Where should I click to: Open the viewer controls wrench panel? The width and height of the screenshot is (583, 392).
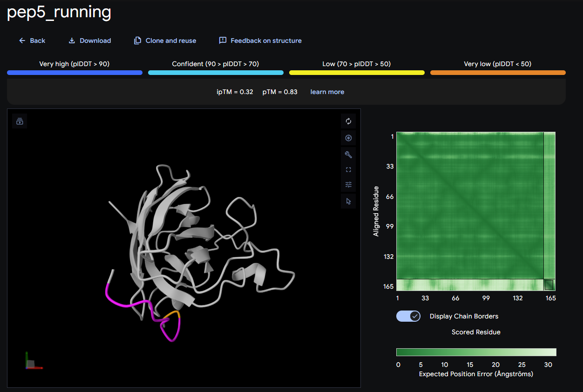coord(348,155)
